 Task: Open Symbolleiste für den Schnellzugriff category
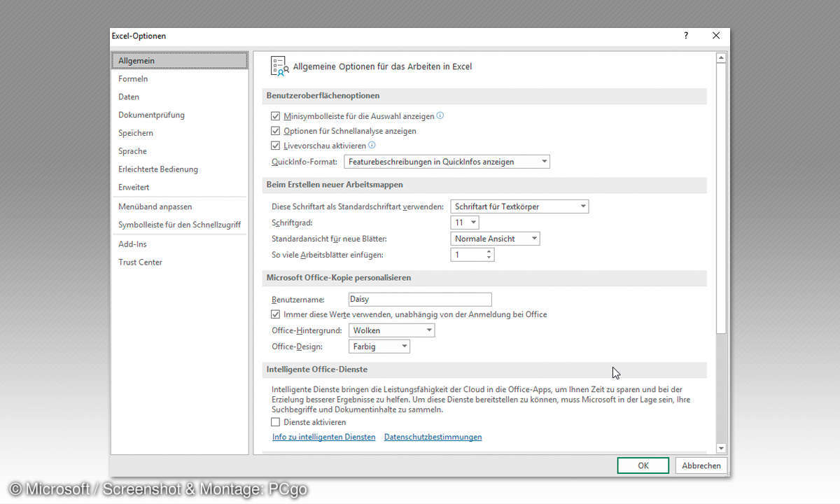180,225
